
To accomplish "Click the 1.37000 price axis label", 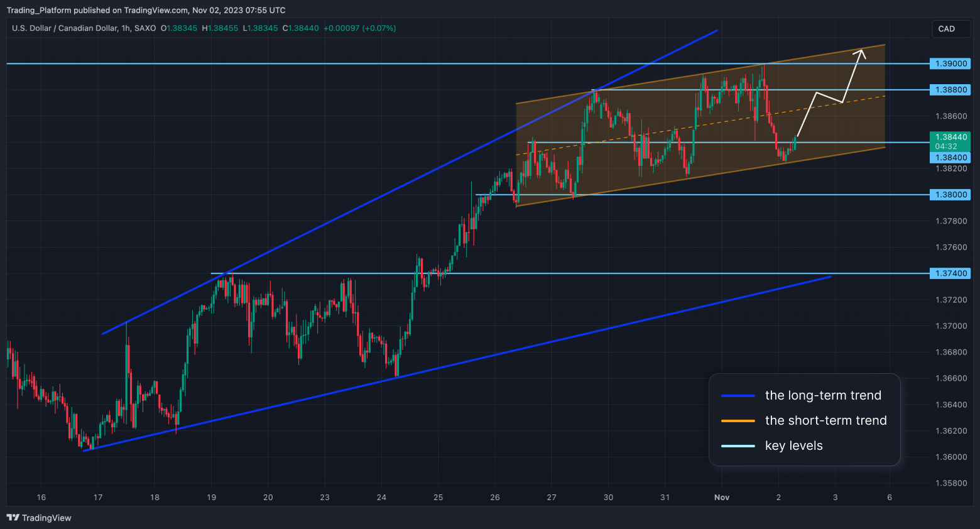I will click(951, 325).
